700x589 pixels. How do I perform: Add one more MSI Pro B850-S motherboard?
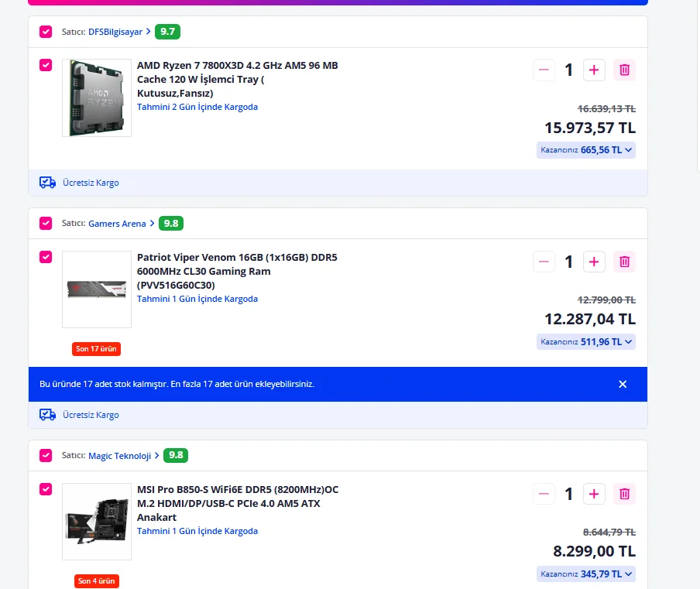pos(594,494)
